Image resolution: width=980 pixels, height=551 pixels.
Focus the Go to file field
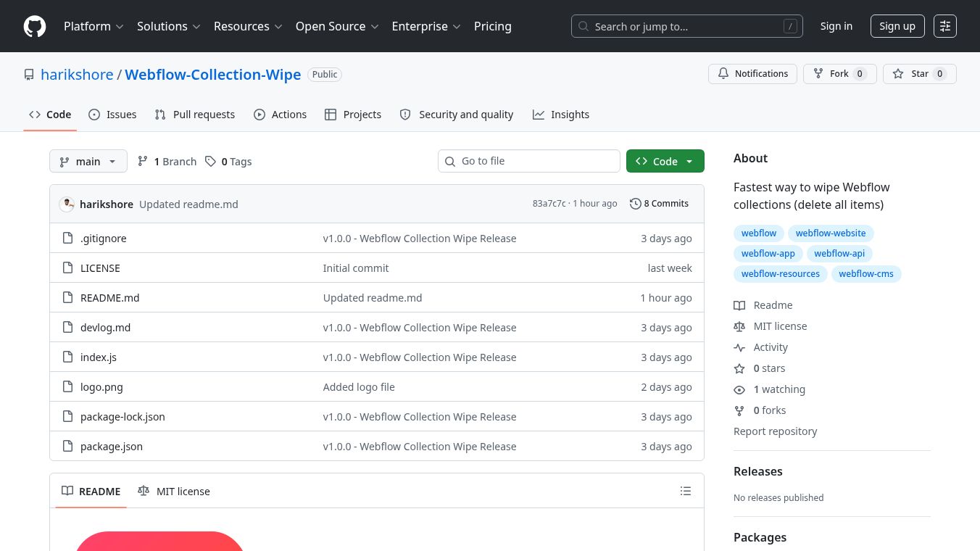pos(529,161)
